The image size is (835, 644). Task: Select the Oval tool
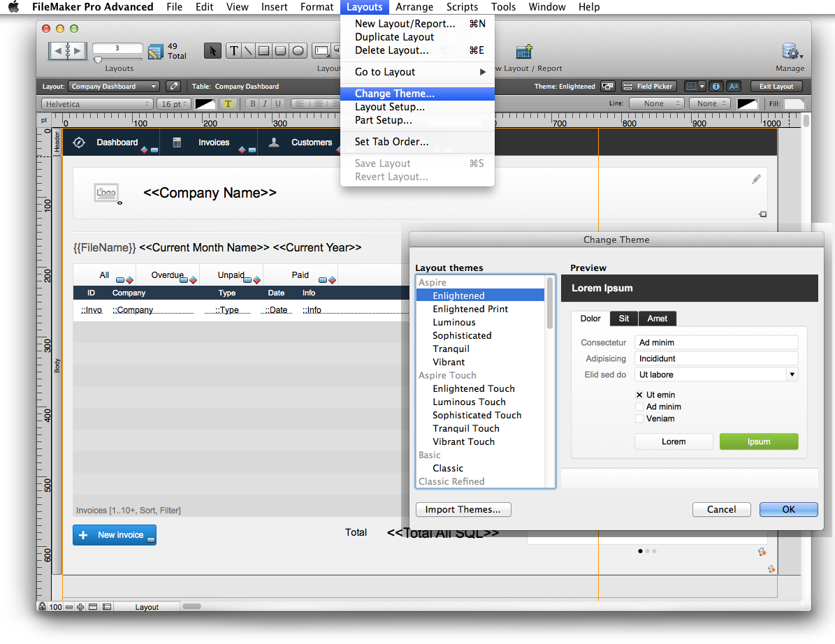tap(298, 50)
